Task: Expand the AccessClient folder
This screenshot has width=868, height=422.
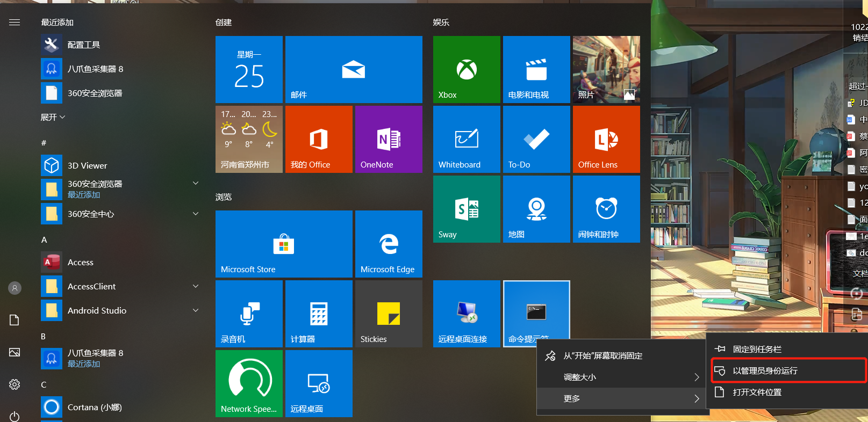Action: pos(196,286)
